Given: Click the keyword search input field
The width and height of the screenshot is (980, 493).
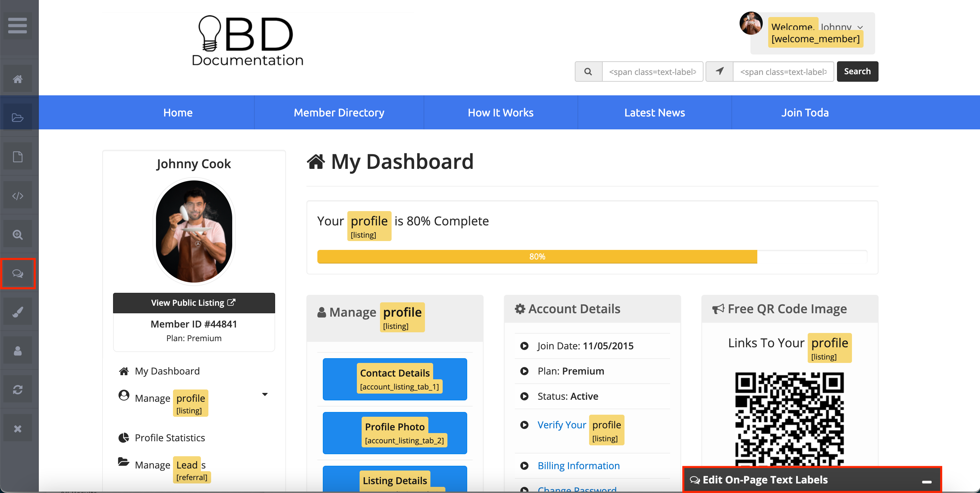Looking at the screenshot, I should click(x=652, y=71).
